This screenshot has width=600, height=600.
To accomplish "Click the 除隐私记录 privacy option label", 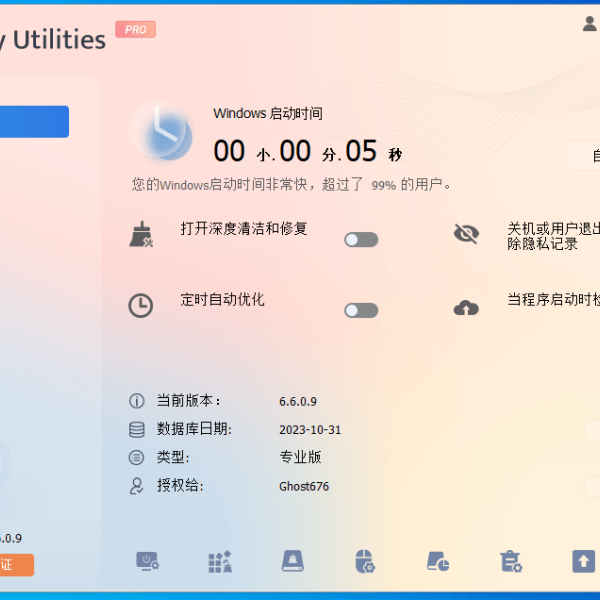I will click(543, 244).
